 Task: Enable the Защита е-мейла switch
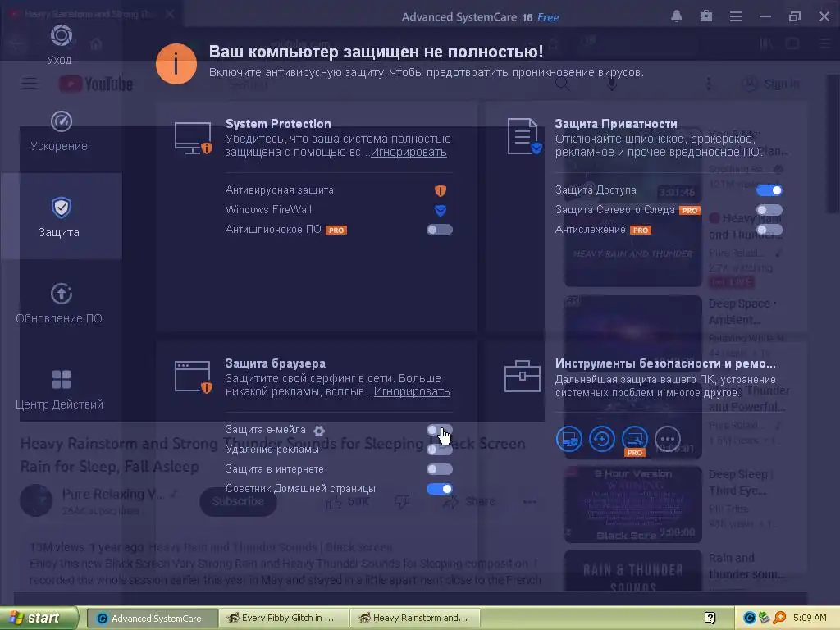(x=440, y=430)
